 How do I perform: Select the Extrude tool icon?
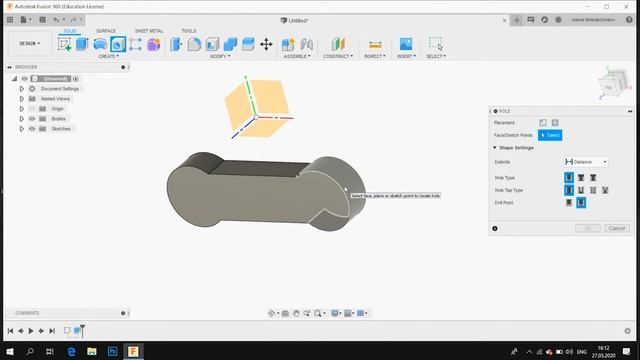pos(82,44)
